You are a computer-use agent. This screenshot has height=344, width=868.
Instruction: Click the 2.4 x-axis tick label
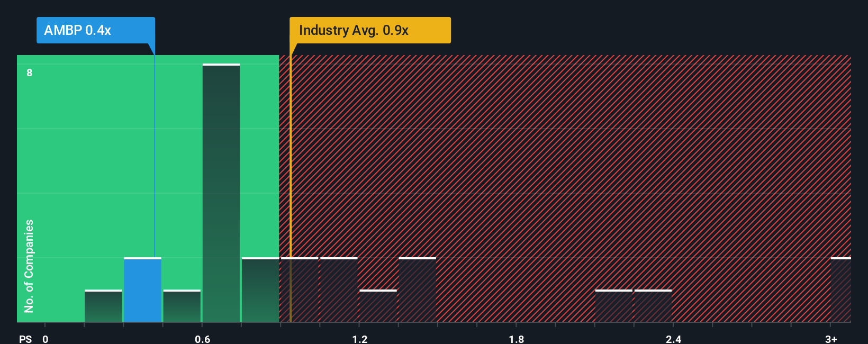(x=674, y=339)
